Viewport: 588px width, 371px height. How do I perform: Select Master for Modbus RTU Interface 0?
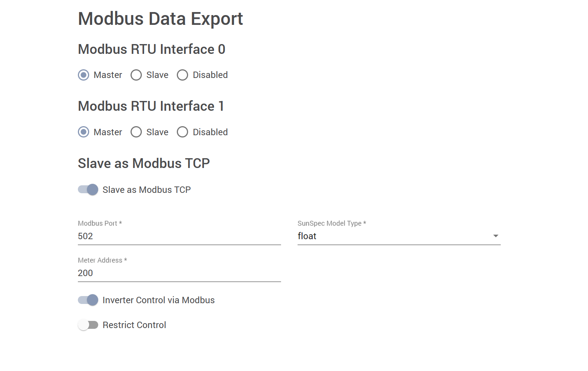point(84,75)
